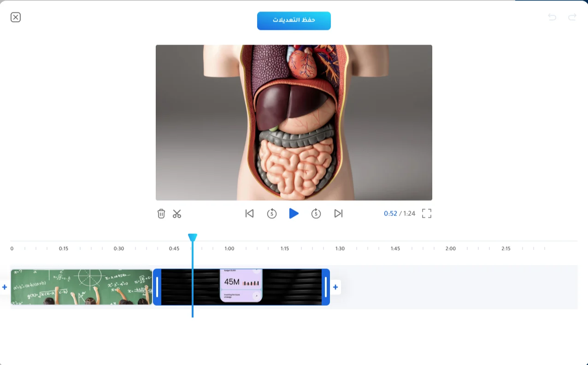
Task: Redo the last undone edit
Action: 572,17
